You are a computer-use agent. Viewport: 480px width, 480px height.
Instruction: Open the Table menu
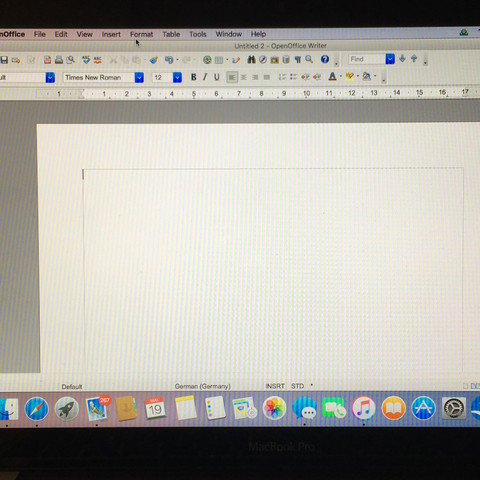[171, 34]
